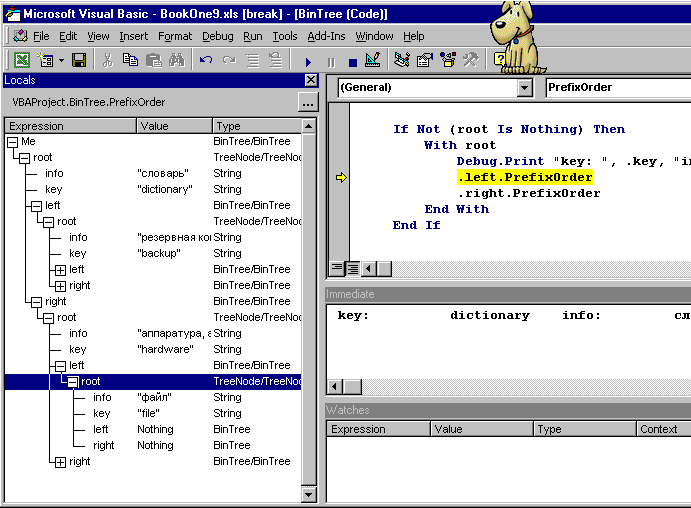
Task: Expand the left node under key "backup"
Action: point(60,270)
